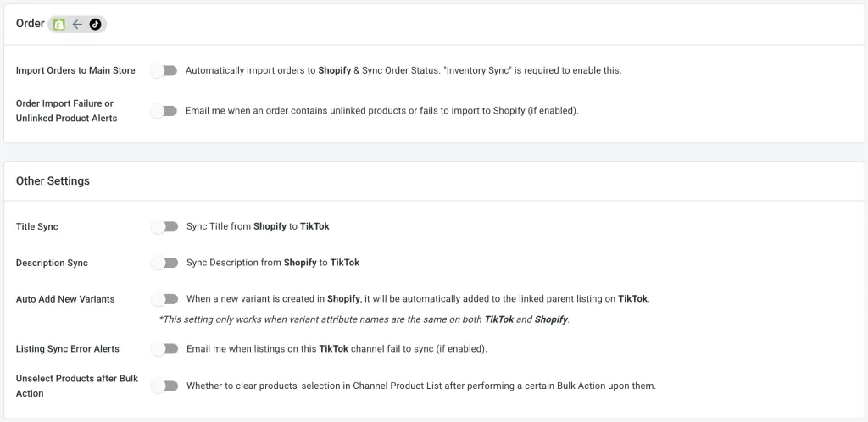This screenshot has height=422, width=868.
Task: Click 'Whether to clear products' selection' description
Action: pyautogui.click(x=421, y=386)
